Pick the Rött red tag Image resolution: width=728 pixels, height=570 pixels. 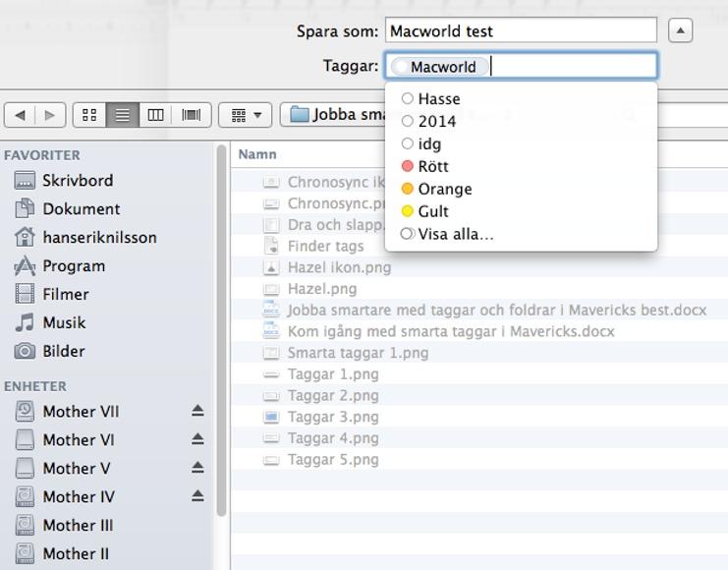432,166
